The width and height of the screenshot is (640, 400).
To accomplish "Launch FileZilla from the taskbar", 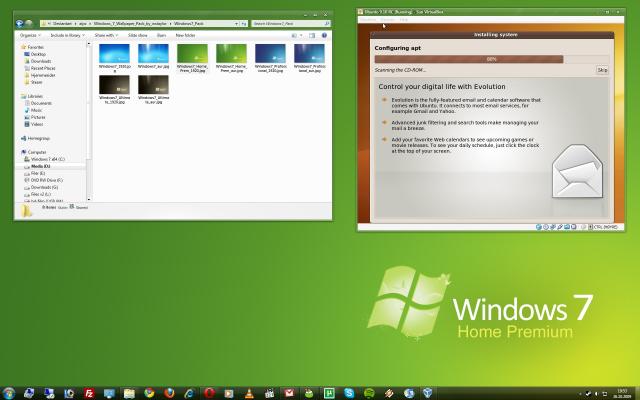I will click(x=89, y=393).
